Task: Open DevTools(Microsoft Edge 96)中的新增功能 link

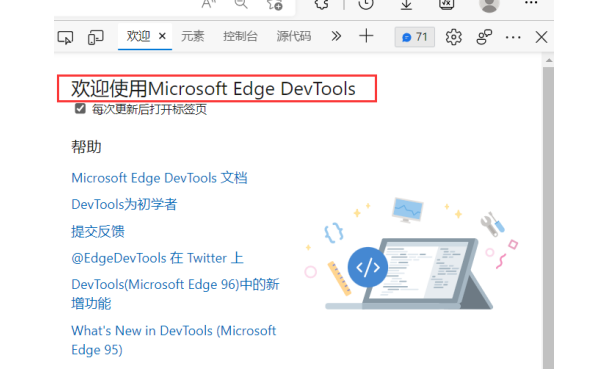Action: point(175,294)
